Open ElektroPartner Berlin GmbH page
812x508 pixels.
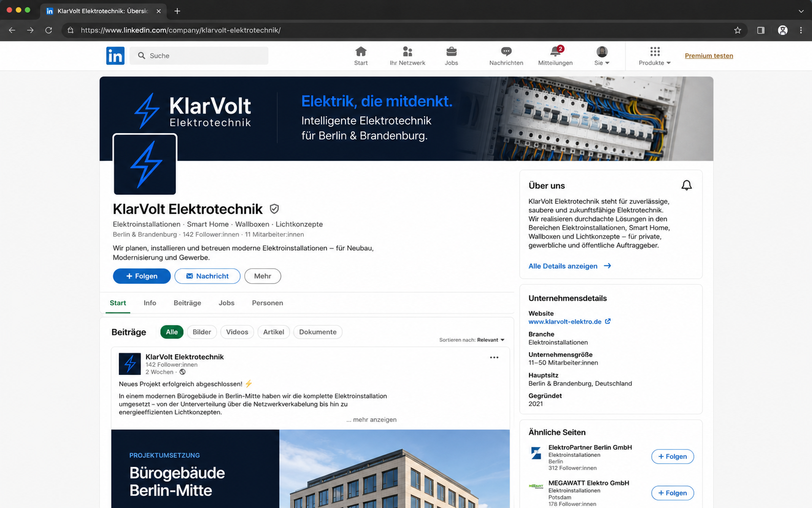click(590, 447)
